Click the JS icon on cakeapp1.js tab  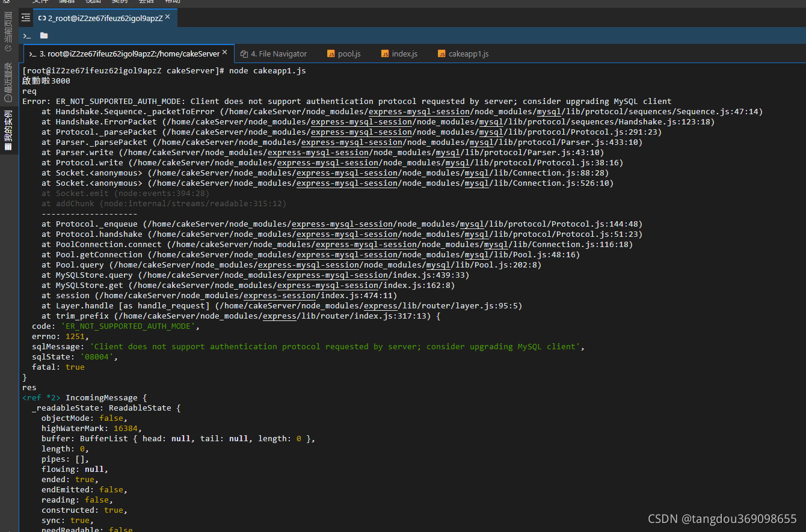(x=441, y=54)
